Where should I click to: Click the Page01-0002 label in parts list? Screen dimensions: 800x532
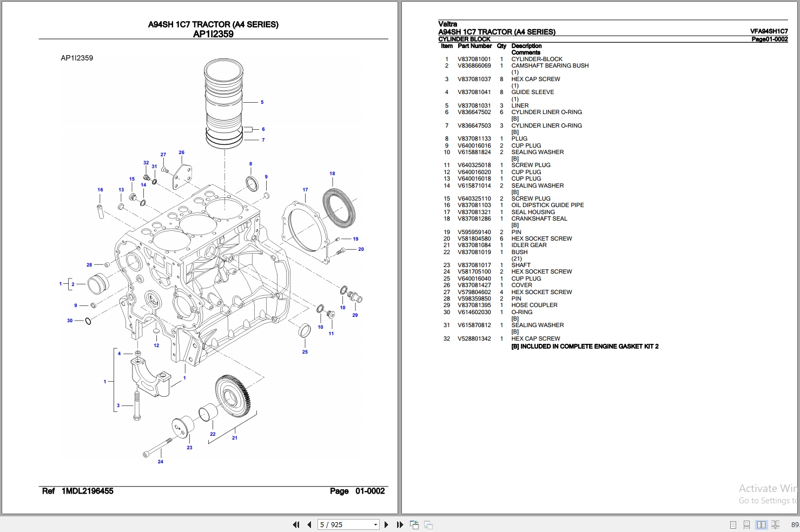(769, 39)
